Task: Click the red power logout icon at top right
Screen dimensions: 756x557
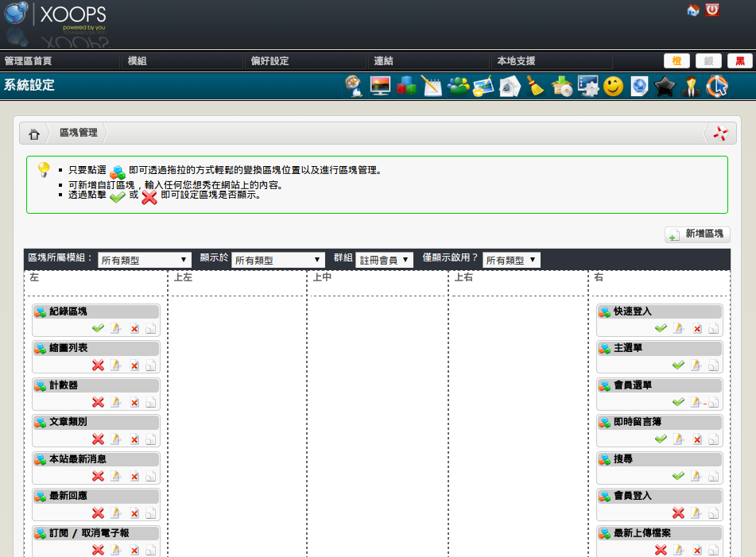Action: 712,10
